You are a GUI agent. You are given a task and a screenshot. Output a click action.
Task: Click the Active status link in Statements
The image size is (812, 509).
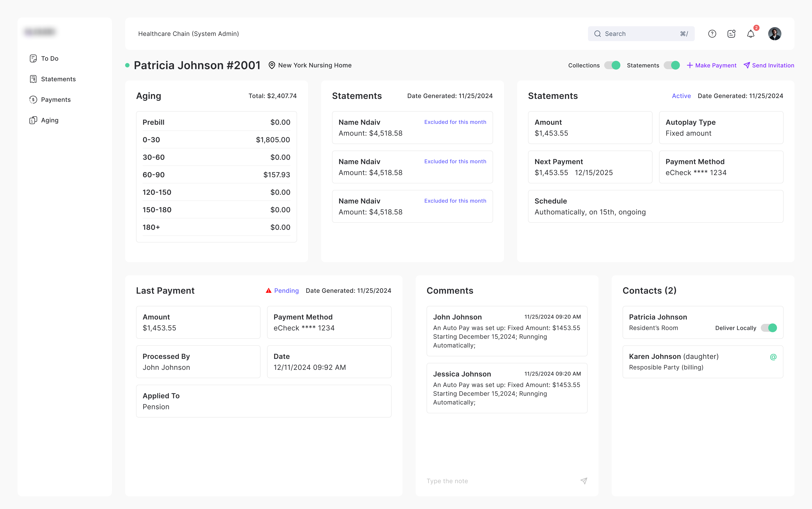coord(681,96)
